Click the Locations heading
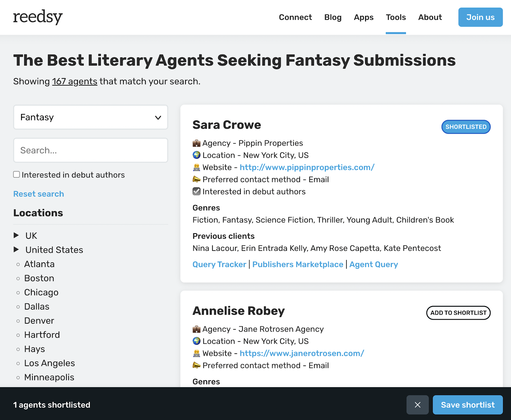The height and width of the screenshot is (420, 511). click(38, 213)
